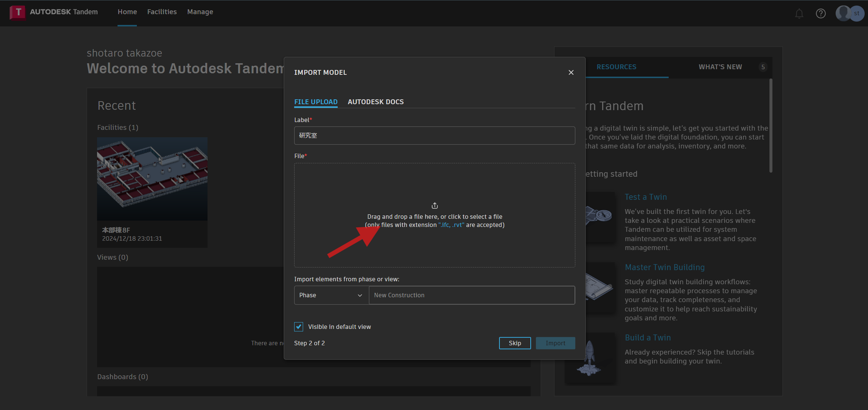Navigate to Facilities

click(x=162, y=12)
